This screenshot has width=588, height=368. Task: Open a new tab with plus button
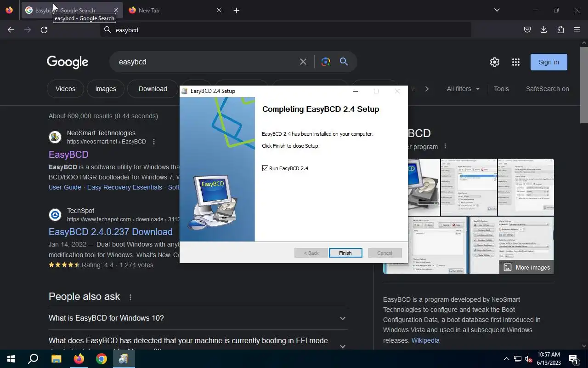click(x=236, y=10)
